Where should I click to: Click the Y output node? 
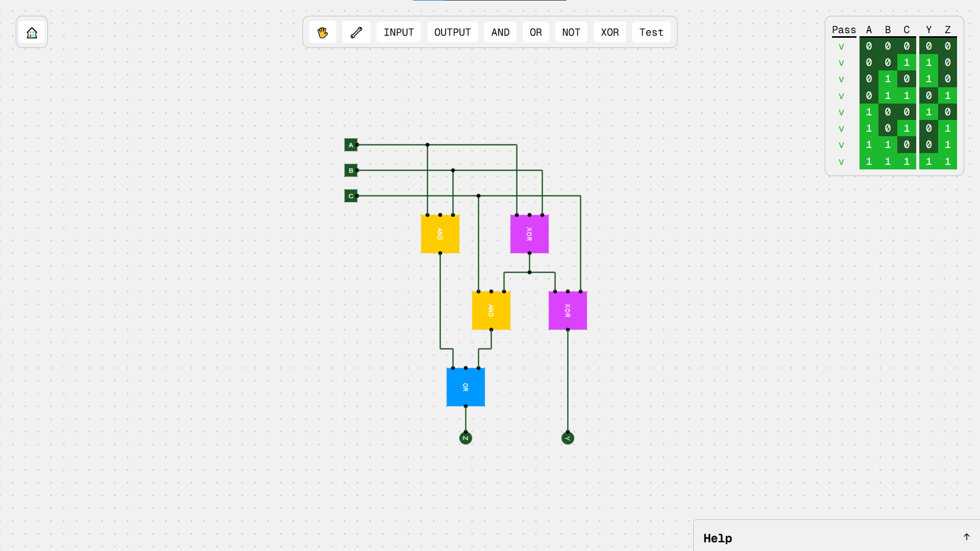[x=568, y=438]
